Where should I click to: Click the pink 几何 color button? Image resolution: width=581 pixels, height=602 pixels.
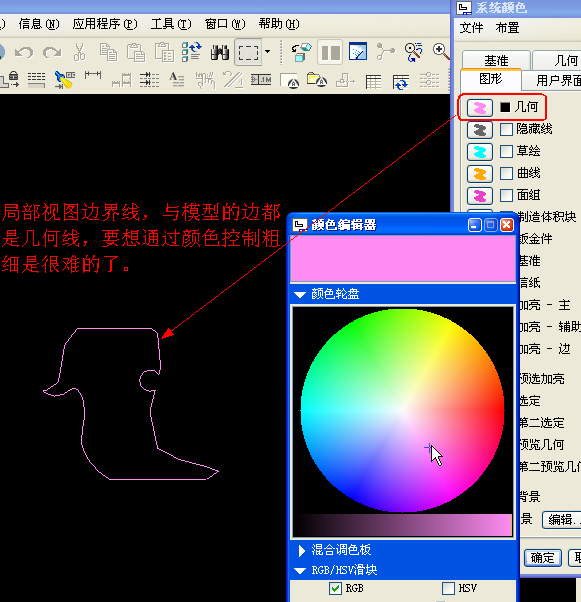[x=480, y=108]
